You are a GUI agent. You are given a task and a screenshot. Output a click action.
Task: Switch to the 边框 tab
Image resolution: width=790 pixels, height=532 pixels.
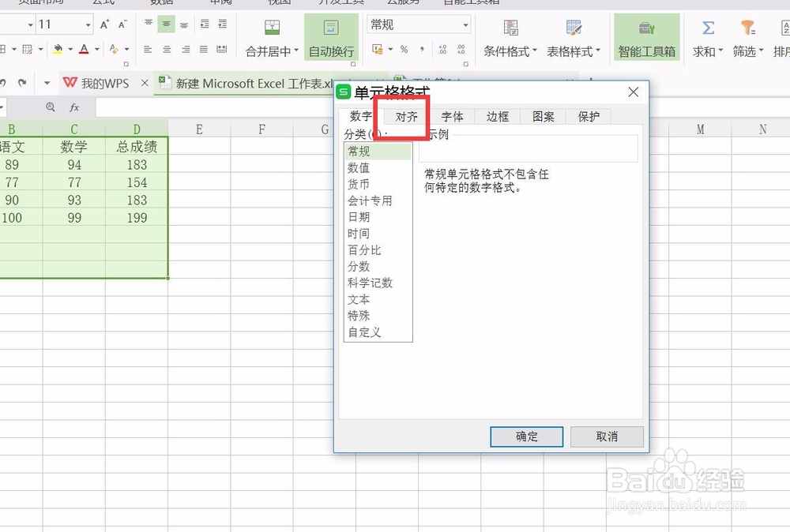[497, 116]
